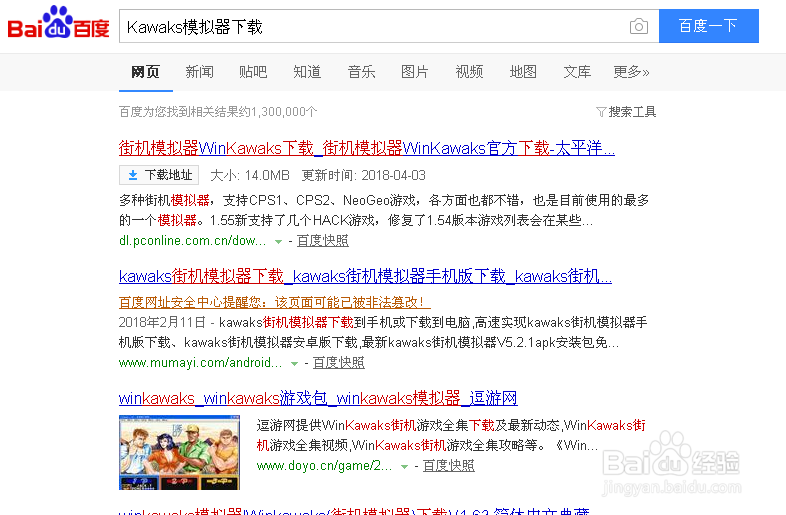Open 搜索工具 link

click(x=632, y=112)
